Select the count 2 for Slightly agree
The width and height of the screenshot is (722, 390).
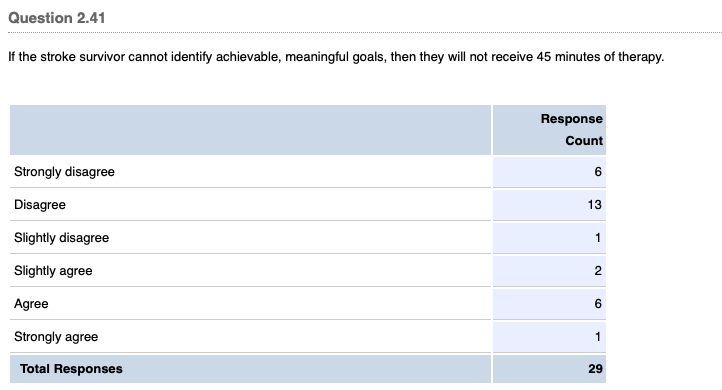pyautogui.click(x=598, y=271)
